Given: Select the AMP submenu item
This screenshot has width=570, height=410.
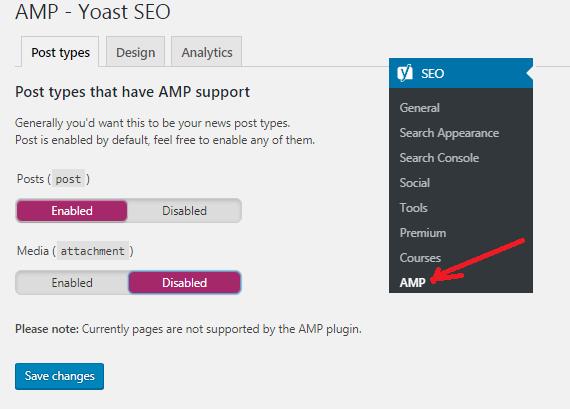Looking at the screenshot, I should [x=412, y=282].
